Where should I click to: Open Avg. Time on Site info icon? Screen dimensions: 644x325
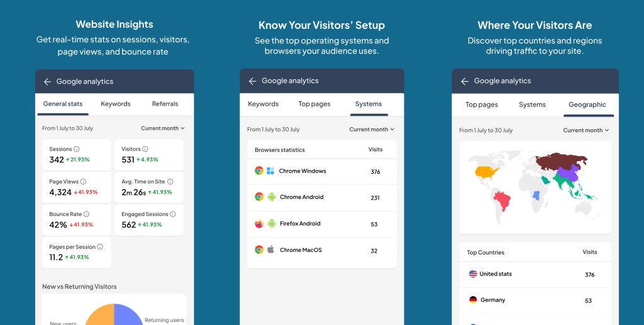click(170, 181)
